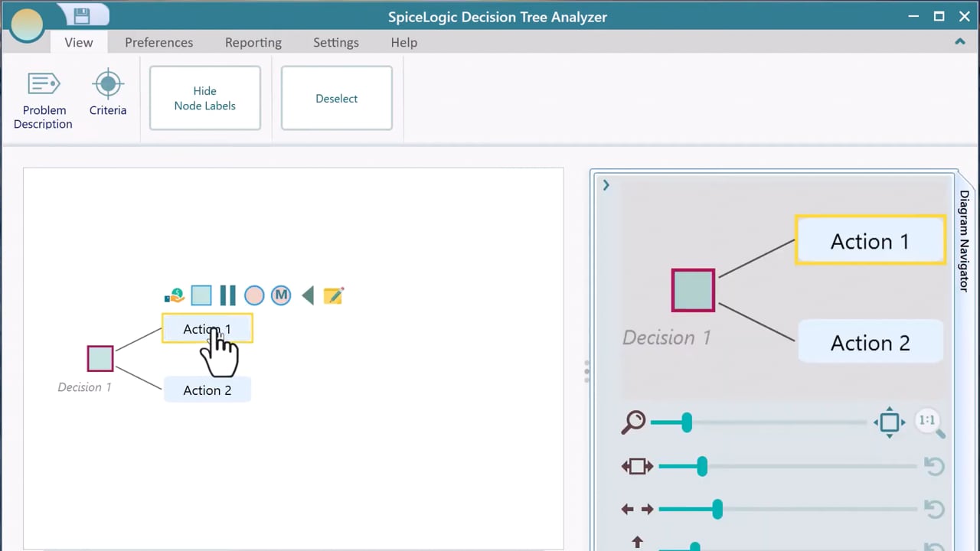980x551 pixels.
Task: Add an end node using the triangle icon
Action: tap(308, 295)
